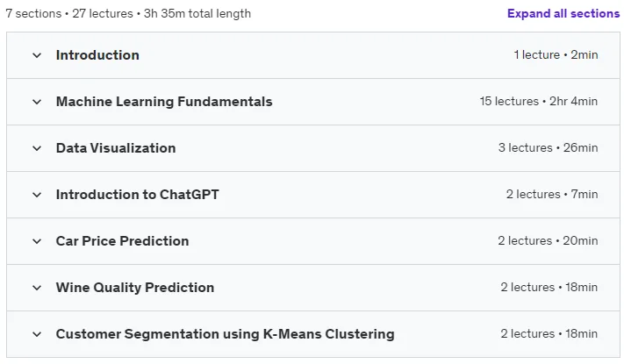624x364 pixels.
Task: Click the Car Price Prediction chevron icon
Action: click(x=37, y=241)
